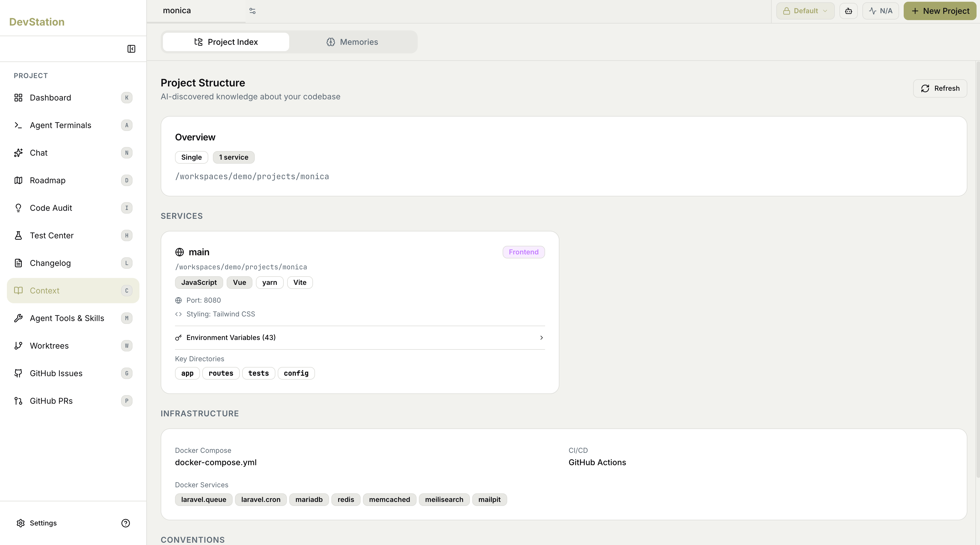Refresh the project structure

pos(940,88)
